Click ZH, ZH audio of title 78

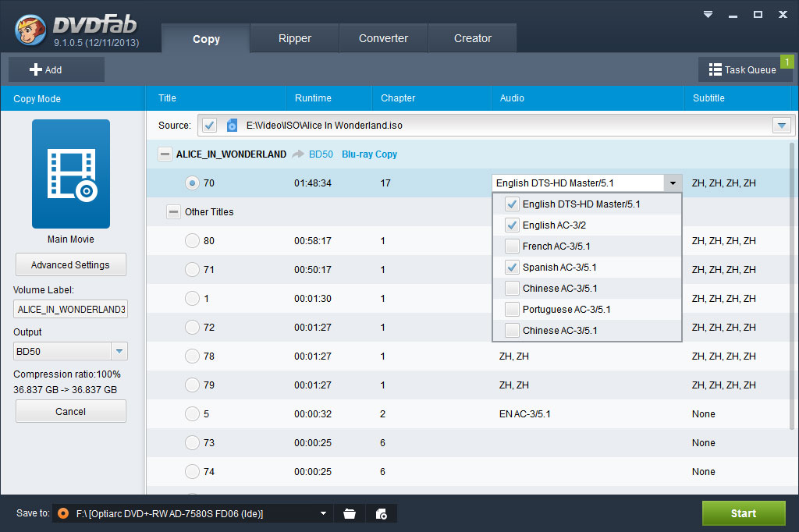(x=514, y=356)
